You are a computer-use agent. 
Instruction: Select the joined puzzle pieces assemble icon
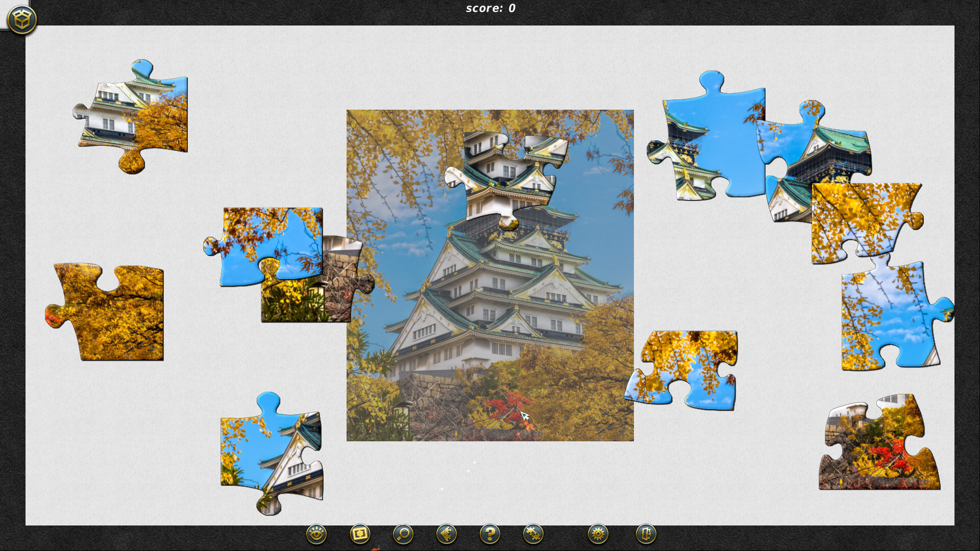pos(532,534)
